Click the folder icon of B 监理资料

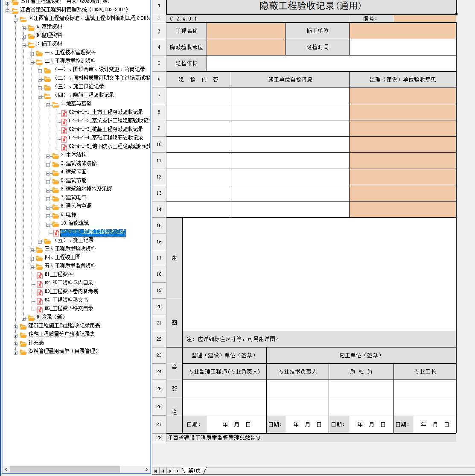click(31, 36)
